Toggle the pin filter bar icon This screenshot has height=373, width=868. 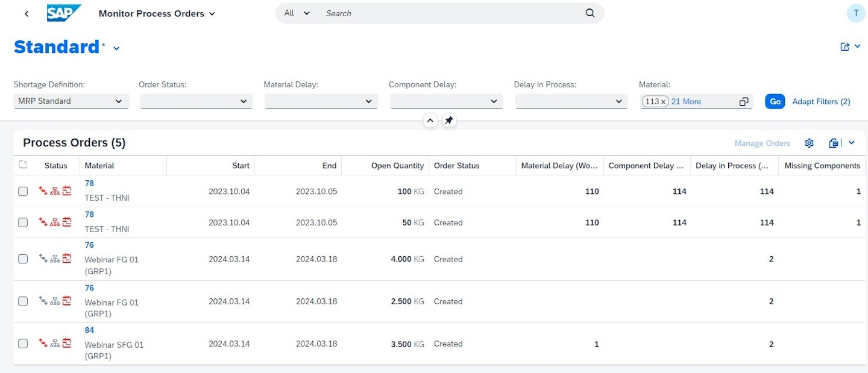[x=448, y=121]
